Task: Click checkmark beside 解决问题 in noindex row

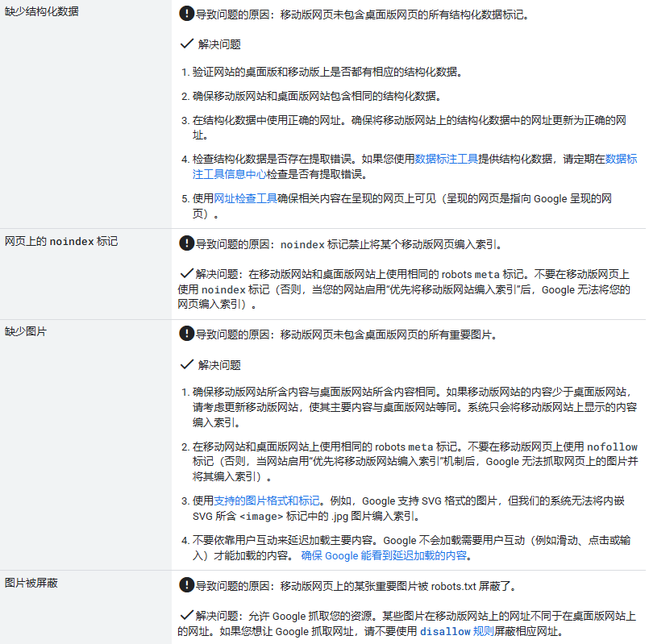Action: [x=186, y=273]
